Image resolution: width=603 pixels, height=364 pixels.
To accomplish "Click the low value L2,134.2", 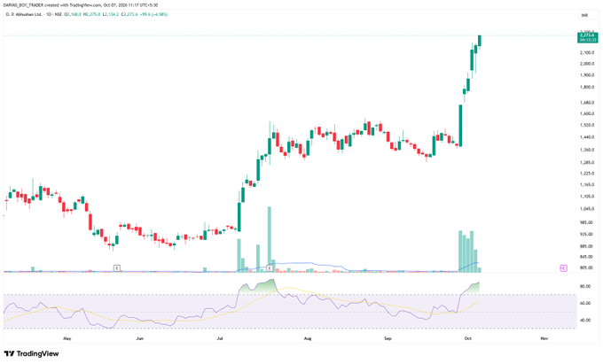I will click(111, 14).
